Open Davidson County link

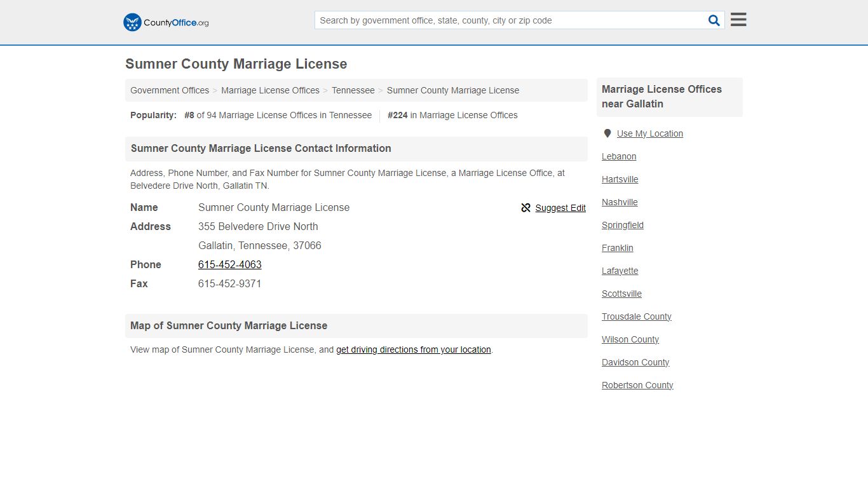pos(635,362)
